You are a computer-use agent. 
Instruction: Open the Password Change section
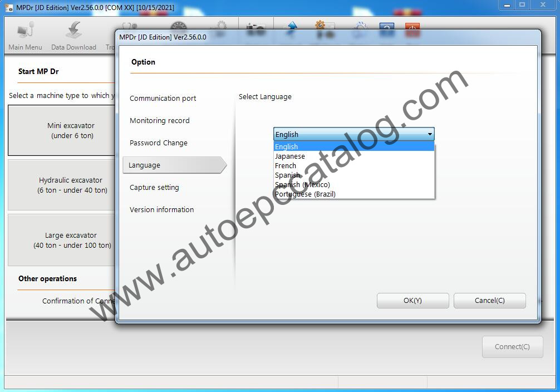[159, 143]
